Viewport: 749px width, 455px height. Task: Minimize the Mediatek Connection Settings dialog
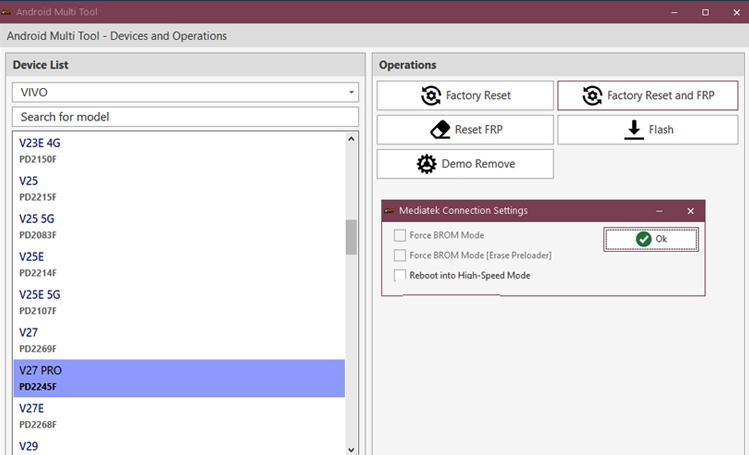coord(660,211)
